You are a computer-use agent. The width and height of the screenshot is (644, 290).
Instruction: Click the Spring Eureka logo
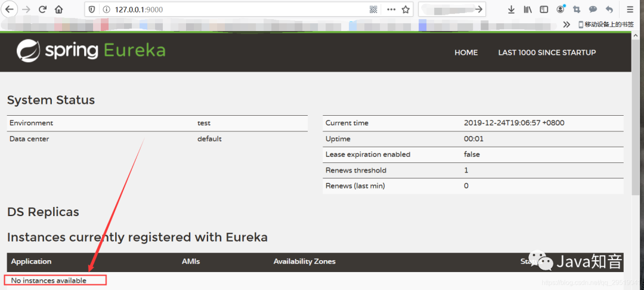point(91,51)
